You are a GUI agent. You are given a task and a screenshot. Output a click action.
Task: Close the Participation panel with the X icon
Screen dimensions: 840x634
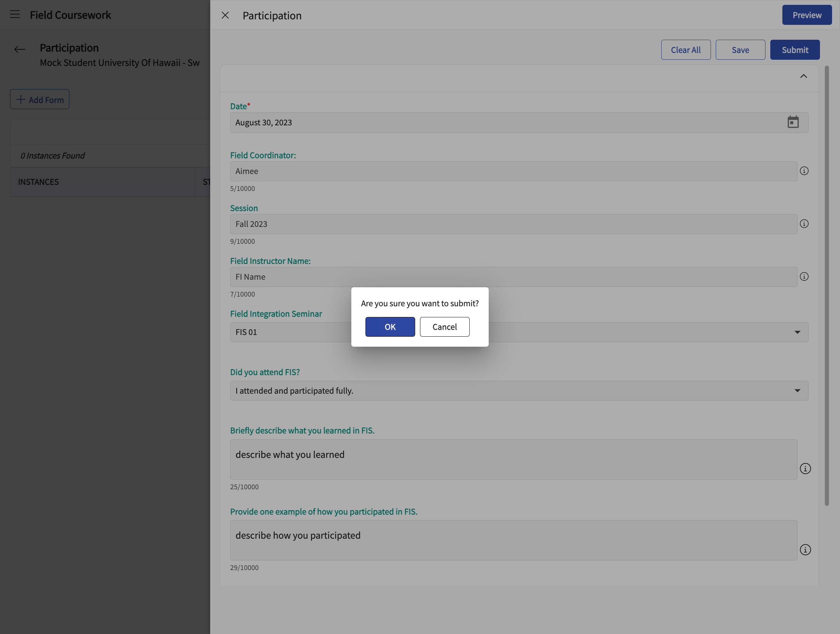(x=225, y=15)
